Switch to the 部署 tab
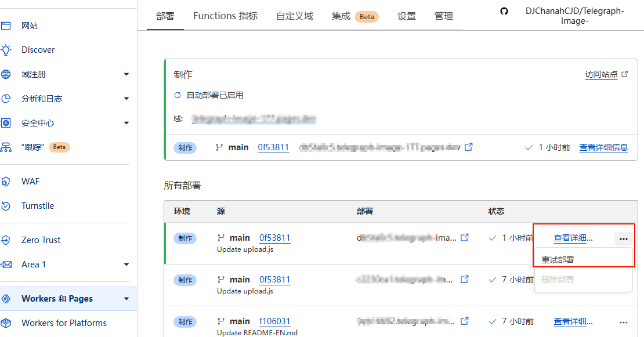 pos(165,16)
